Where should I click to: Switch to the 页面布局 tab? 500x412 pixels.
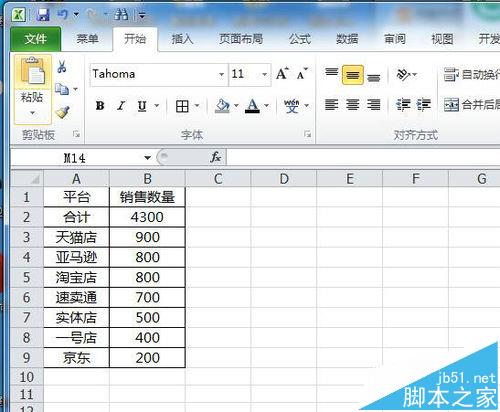[x=241, y=39]
